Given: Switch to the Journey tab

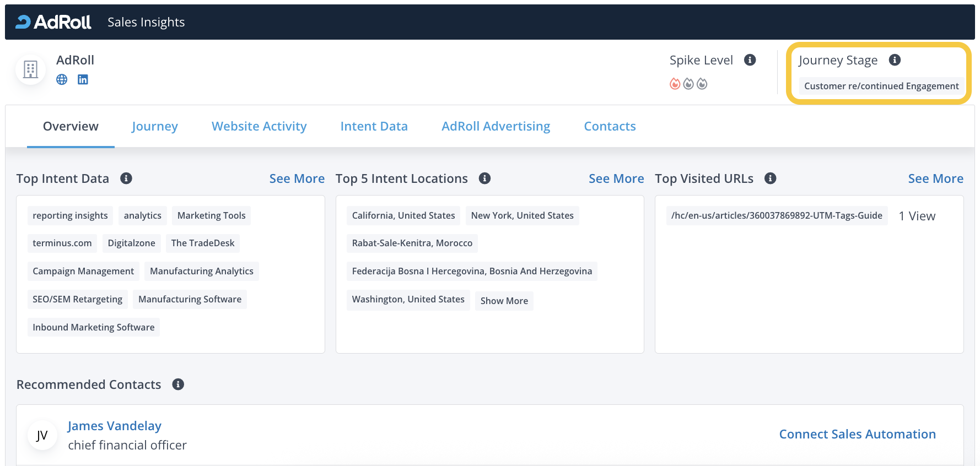Looking at the screenshot, I should tap(155, 126).
